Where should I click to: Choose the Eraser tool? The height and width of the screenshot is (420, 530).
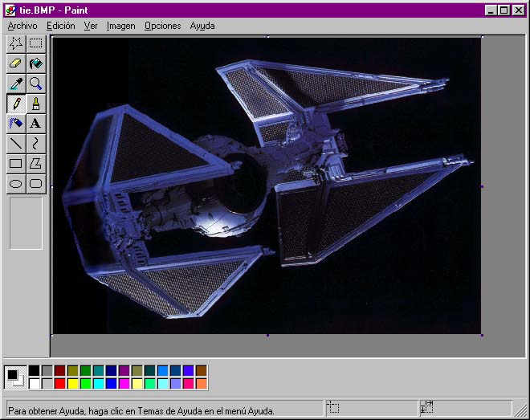coord(16,63)
